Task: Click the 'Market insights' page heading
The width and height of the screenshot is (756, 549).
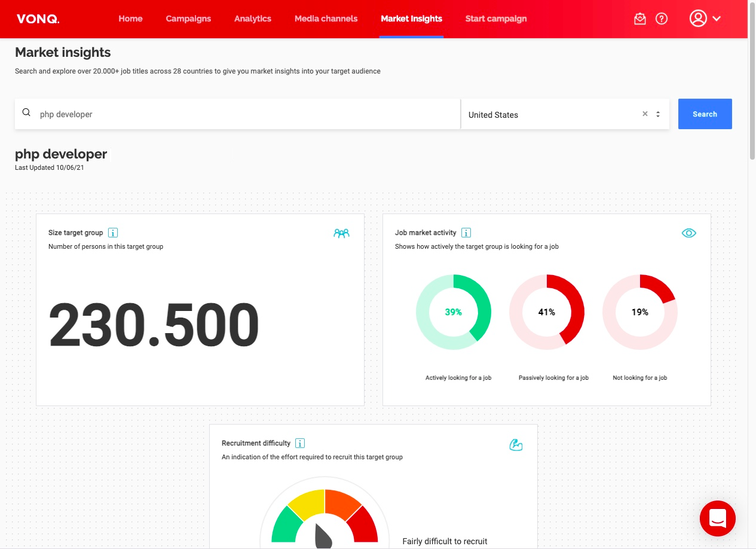Action: click(63, 53)
